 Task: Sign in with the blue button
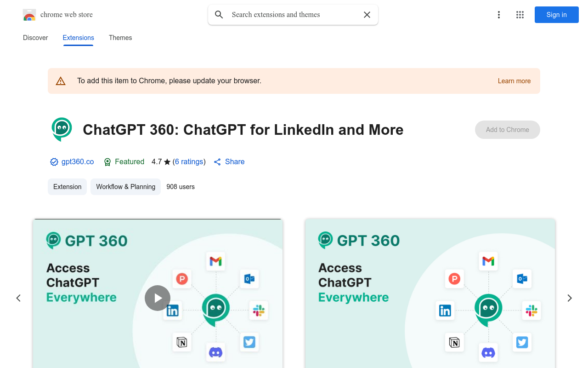[557, 15]
